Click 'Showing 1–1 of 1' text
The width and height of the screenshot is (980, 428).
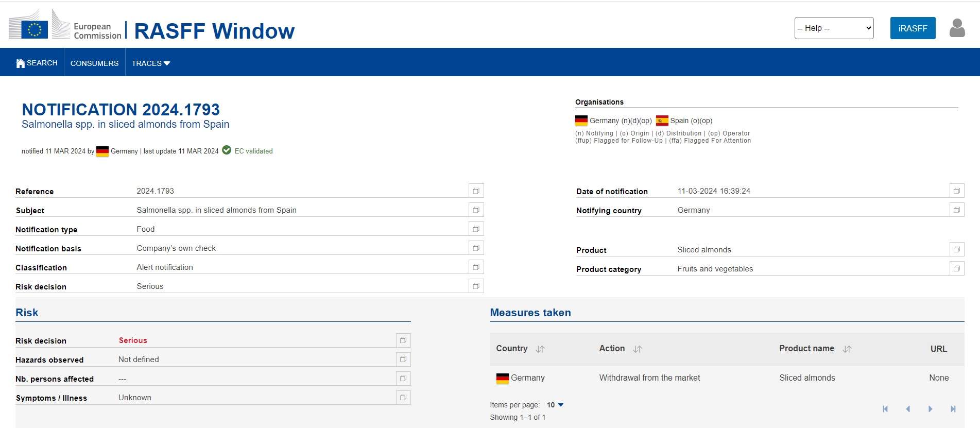[518, 417]
